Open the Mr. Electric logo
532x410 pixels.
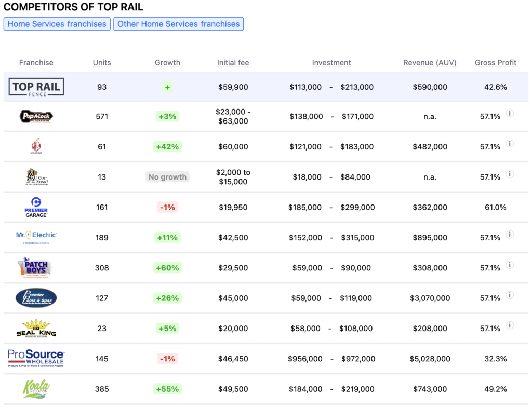click(36, 237)
